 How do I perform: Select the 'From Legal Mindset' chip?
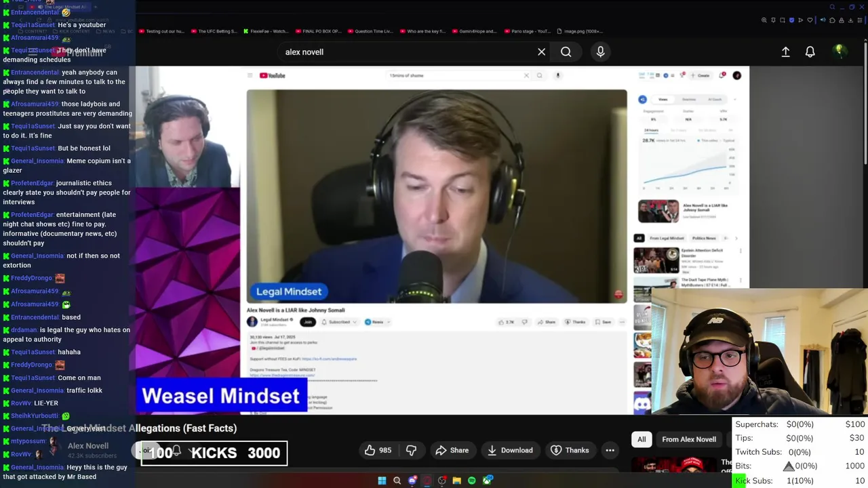pyautogui.click(x=666, y=238)
